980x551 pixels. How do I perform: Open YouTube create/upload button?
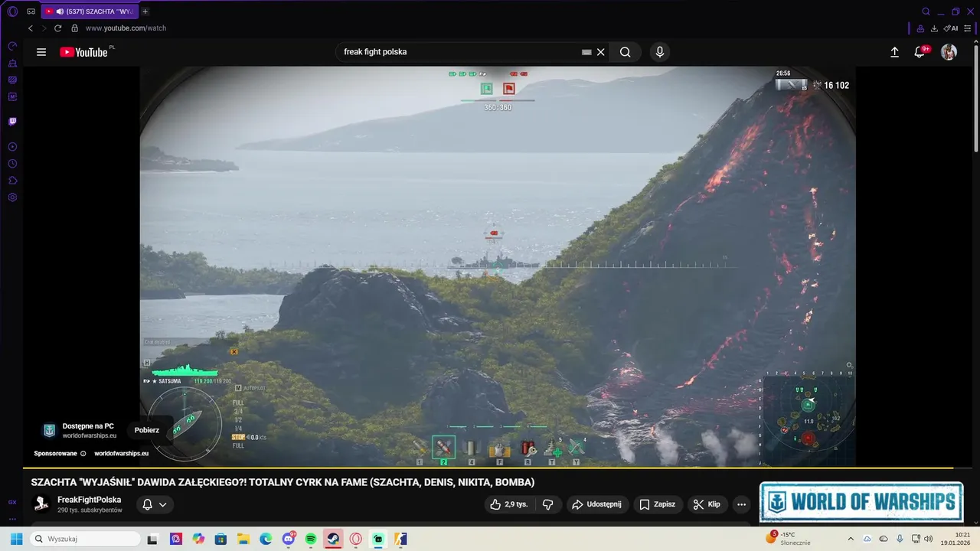(x=894, y=52)
